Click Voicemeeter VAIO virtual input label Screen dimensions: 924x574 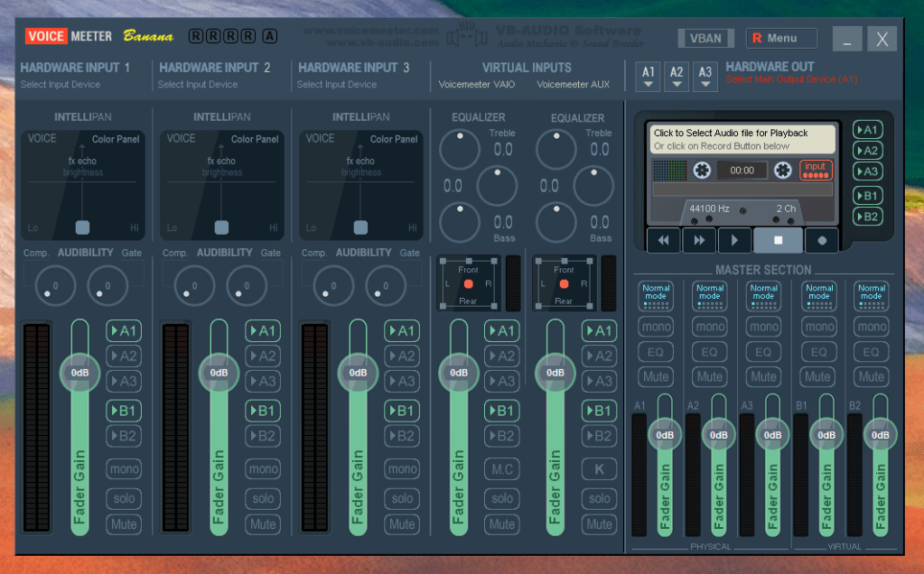477,84
